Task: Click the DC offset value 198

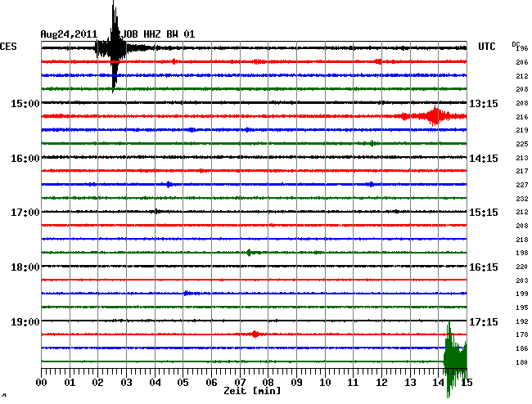Action: click(x=522, y=253)
